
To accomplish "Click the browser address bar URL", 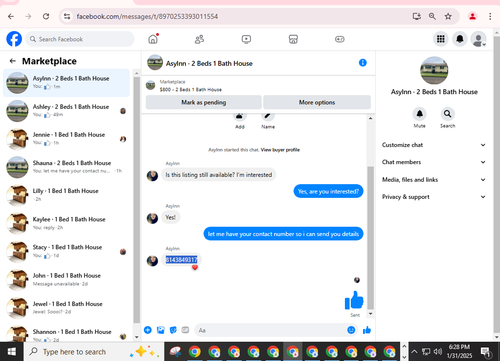I will coord(147,16).
